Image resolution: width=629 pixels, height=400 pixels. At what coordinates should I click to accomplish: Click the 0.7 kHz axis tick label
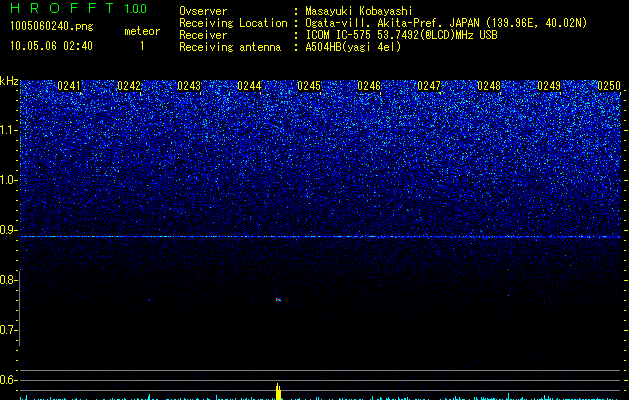pyautogui.click(x=8, y=330)
